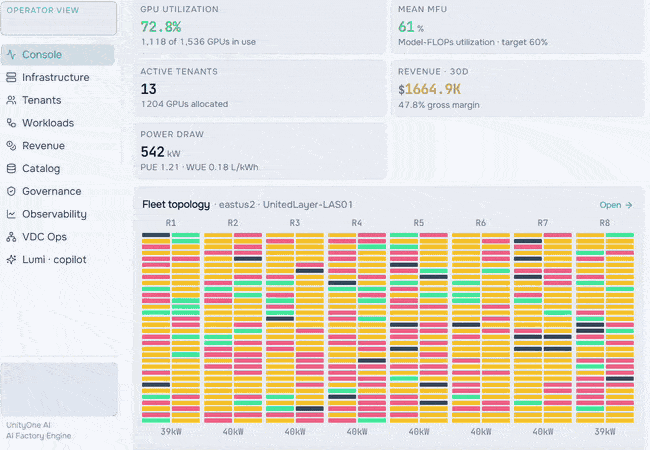Screen dimensions: 650x450
Task: Launch Lumi copilot via its sparkle icon
Action: coord(12,260)
